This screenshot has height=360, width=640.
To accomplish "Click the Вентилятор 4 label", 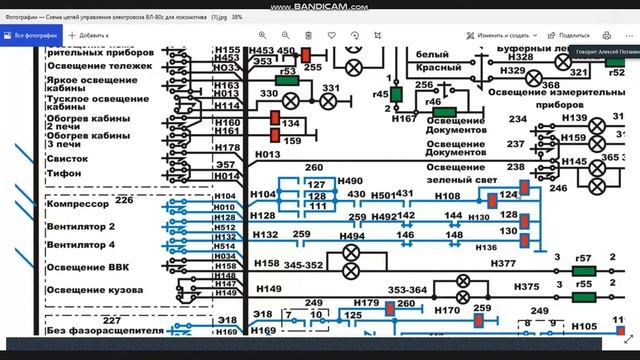I will tap(81, 245).
